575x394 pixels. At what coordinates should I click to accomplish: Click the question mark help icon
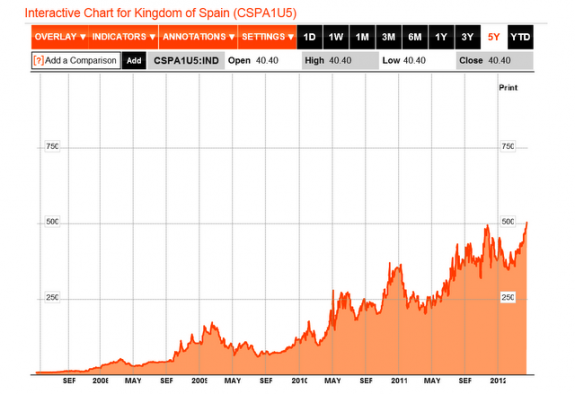[38, 61]
